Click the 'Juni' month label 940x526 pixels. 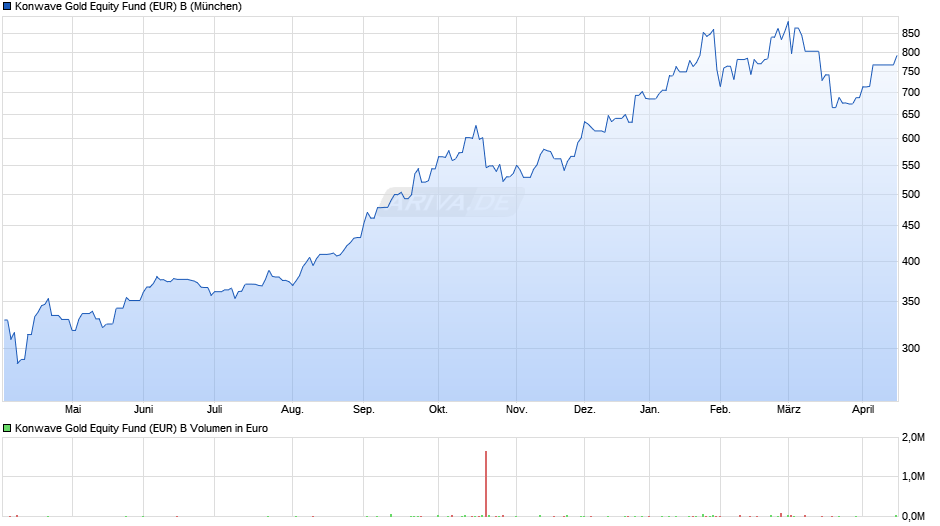pos(143,409)
